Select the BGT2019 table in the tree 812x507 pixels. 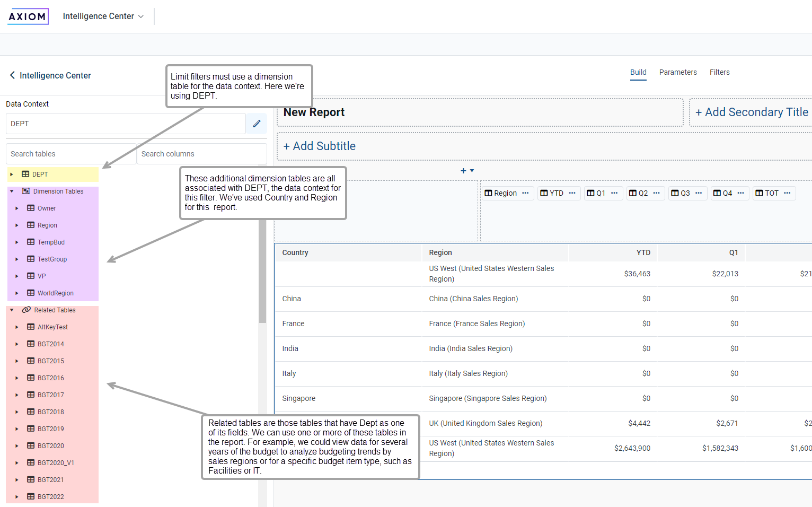point(50,429)
